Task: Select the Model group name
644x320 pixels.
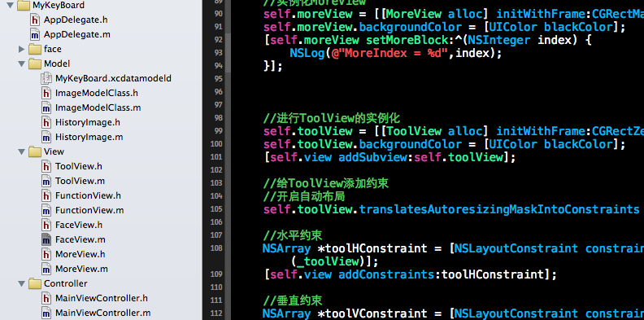Action: tap(57, 64)
